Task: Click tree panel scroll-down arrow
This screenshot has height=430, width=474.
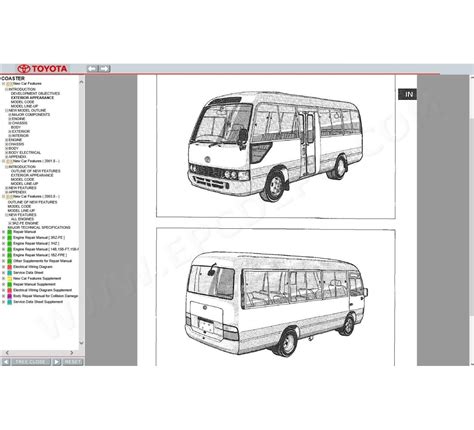Action: click(x=81, y=343)
